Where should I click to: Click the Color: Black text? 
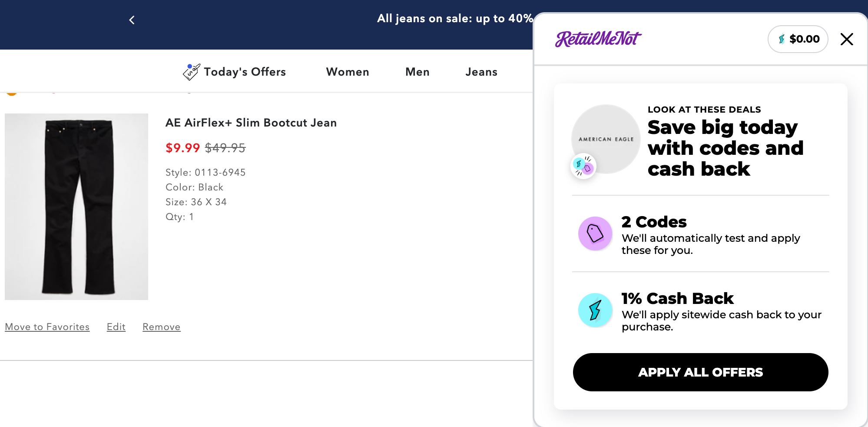(x=194, y=187)
